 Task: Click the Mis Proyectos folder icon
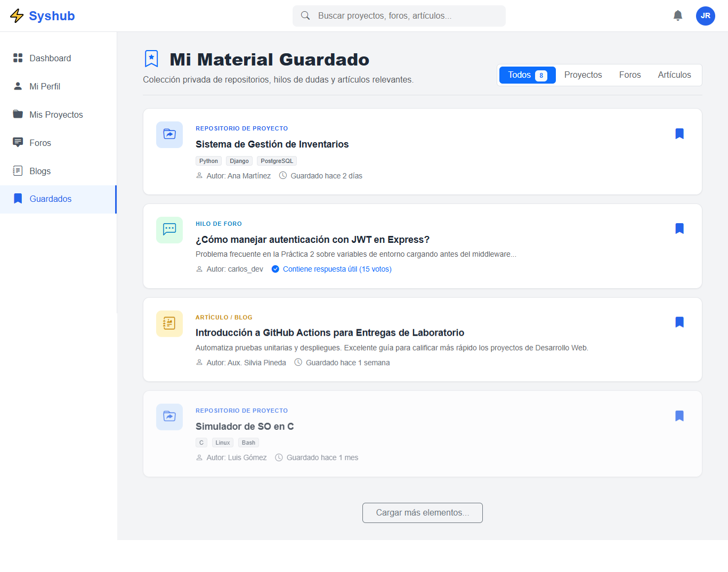coord(18,114)
